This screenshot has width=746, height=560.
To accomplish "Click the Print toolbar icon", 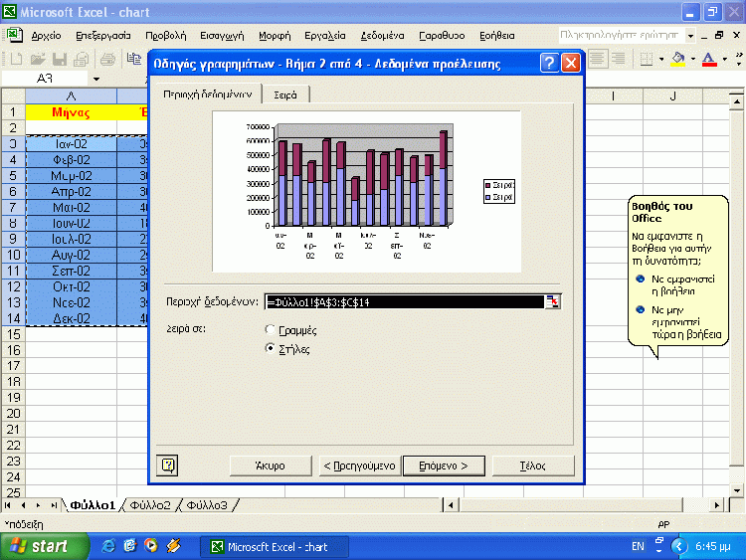I will 108,59.
